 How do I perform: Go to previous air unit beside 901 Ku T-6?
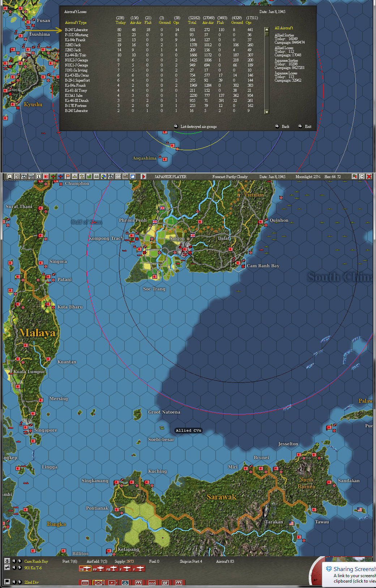coord(14,568)
